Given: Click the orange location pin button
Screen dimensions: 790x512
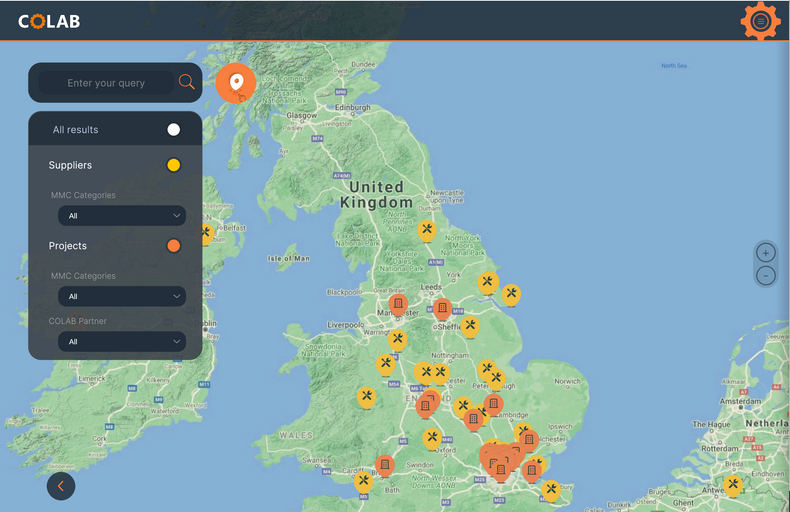Looking at the screenshot, I should (236, 82).
